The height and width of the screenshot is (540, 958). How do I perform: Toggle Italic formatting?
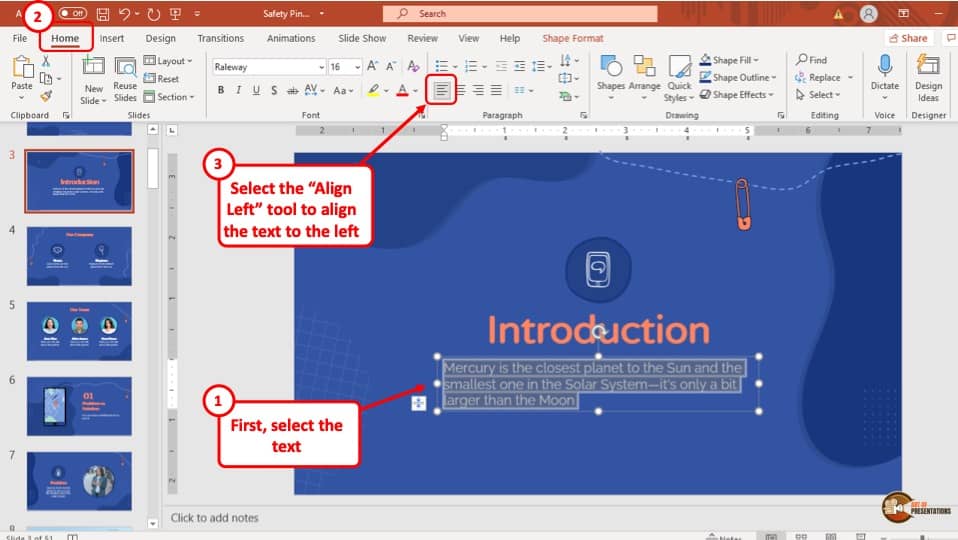pyautogui.click(x=238, y=90)
